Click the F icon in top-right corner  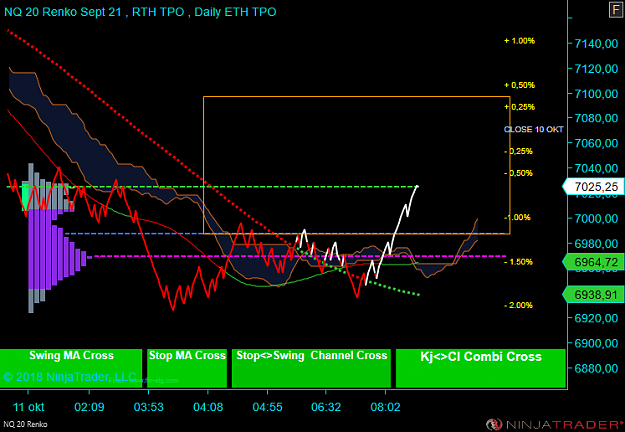[x=616, y=10]
